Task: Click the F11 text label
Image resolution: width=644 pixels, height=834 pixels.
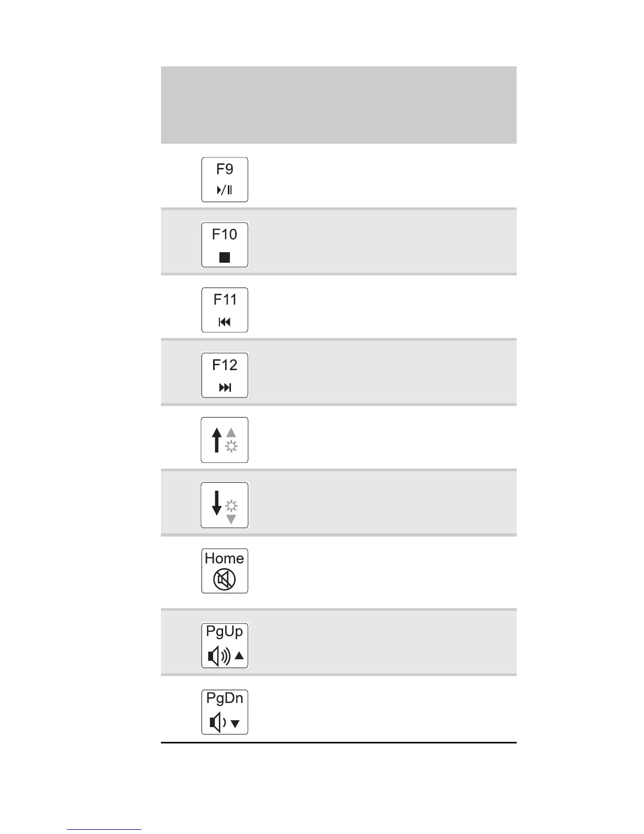Action: pyautogui.click(x=225, y=300)
